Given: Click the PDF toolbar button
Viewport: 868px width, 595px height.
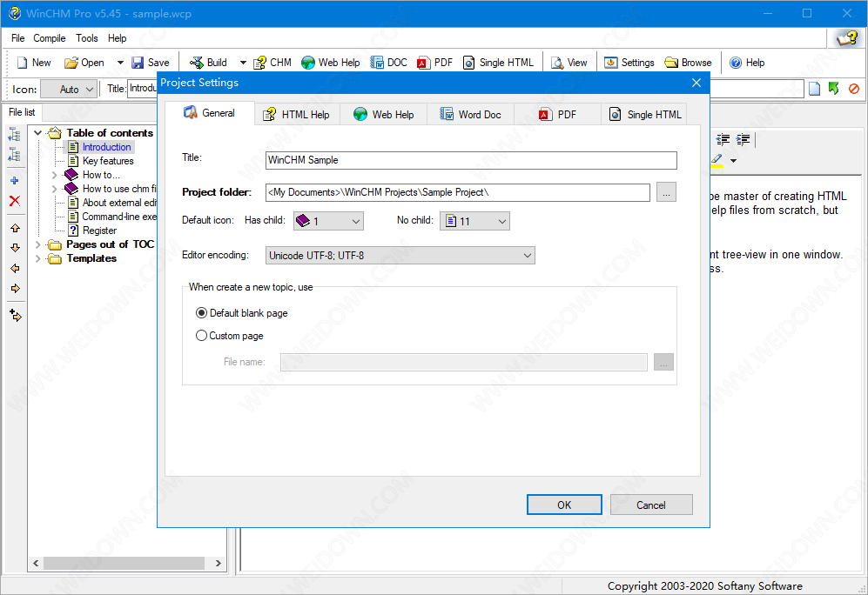Looking at the screenshot, I should pos(435,63).
